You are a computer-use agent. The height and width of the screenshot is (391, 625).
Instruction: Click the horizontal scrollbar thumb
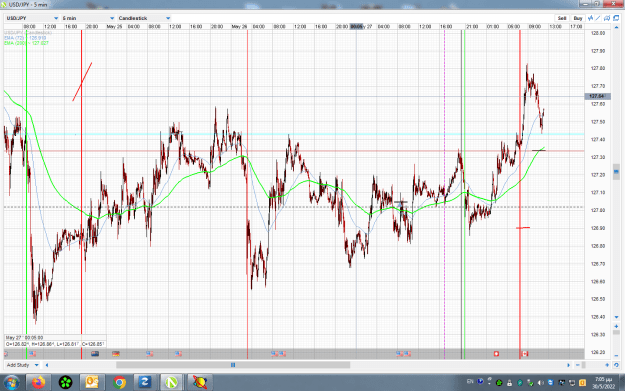click(x=233, y=365)
